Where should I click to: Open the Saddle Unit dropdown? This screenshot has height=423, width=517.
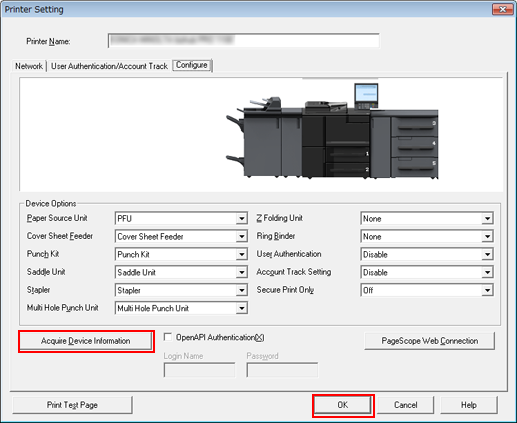(181, 273)
